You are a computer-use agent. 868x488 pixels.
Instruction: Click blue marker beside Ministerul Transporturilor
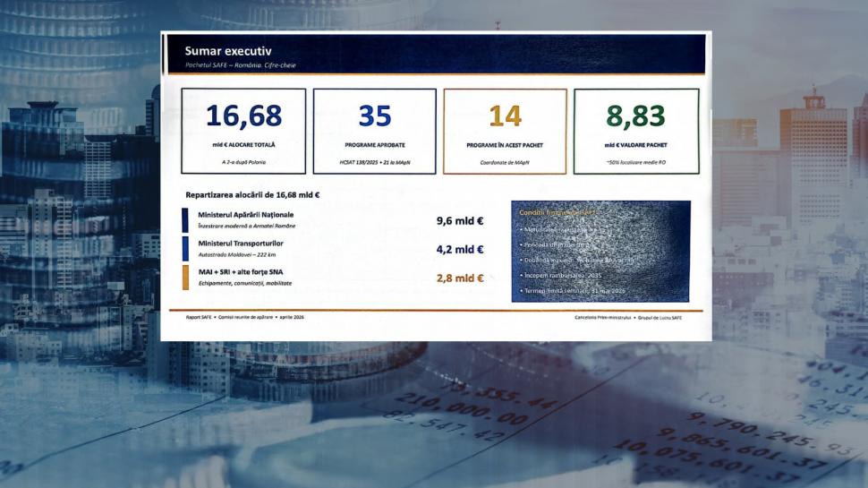pos(185,249)
